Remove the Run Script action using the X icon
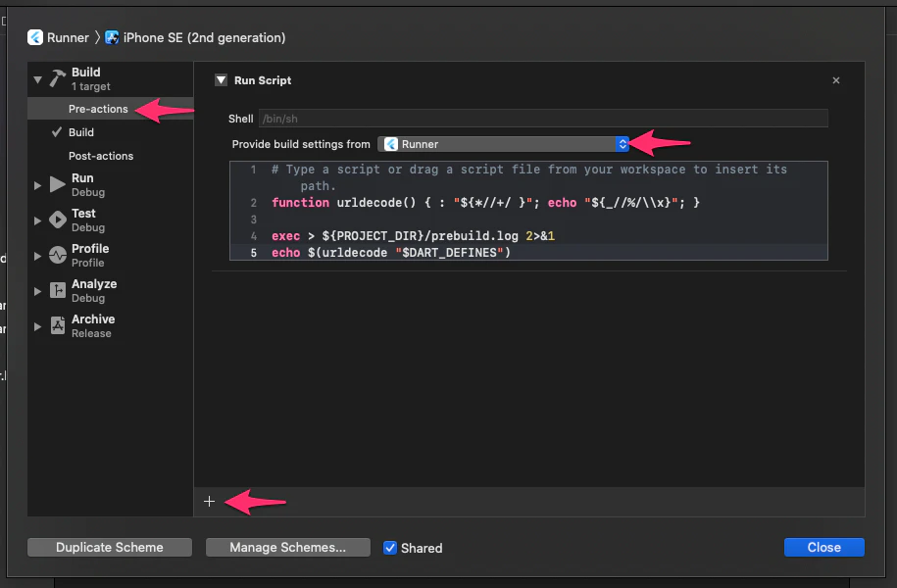 pyautogui.click(x=835, y=80)
